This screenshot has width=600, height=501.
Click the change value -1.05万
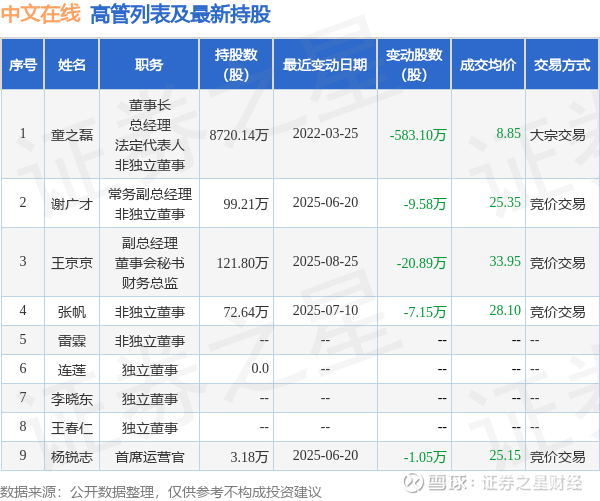[x=425, y=457]
